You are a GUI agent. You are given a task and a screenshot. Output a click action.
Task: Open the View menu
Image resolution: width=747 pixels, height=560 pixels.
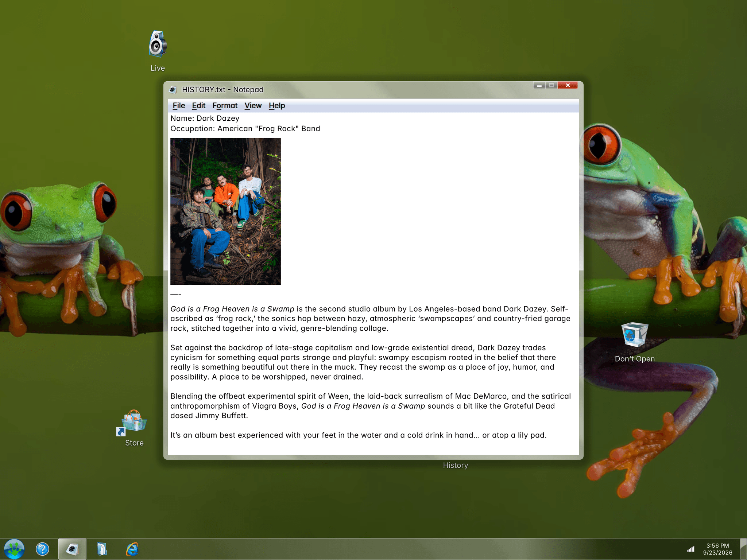point(253,106)
